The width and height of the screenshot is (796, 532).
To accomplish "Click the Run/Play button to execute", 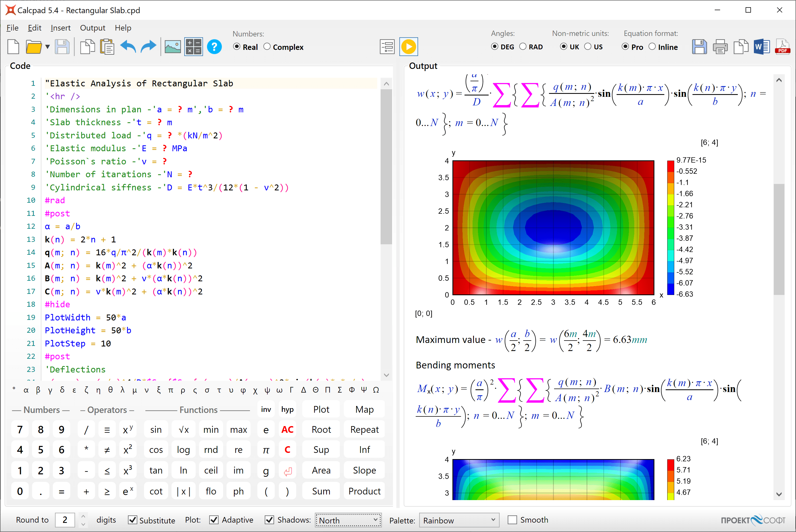I will 408,47.
